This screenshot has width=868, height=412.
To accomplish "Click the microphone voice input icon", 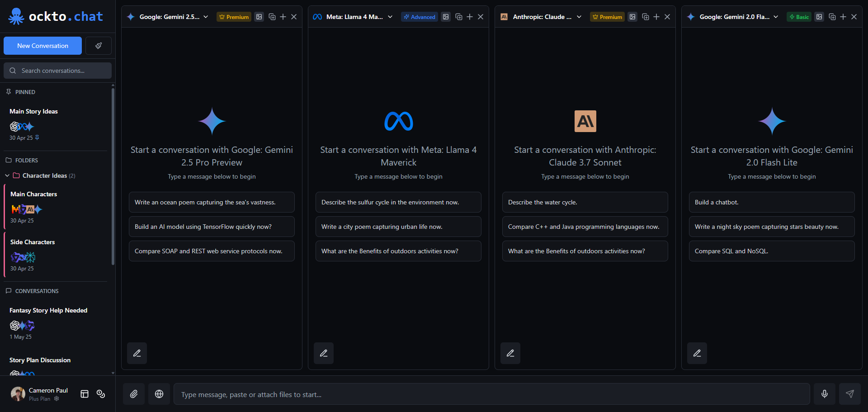I will coord(825,394).
